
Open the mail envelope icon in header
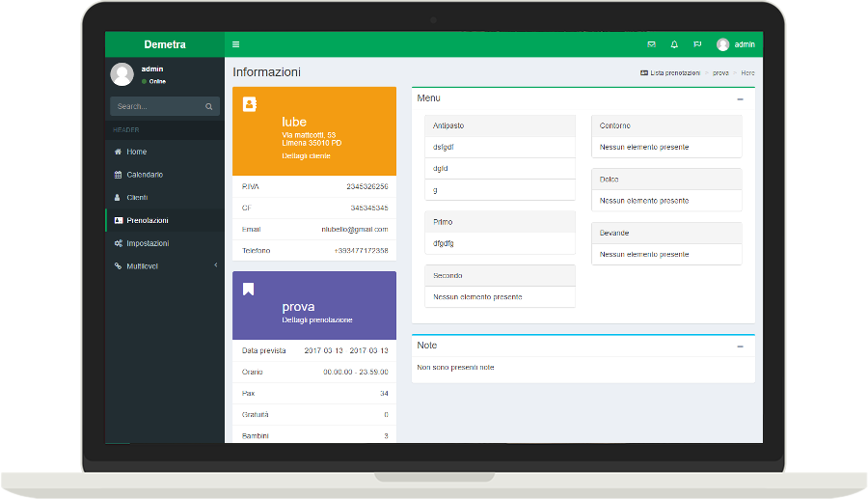click(x=651, y=44)
